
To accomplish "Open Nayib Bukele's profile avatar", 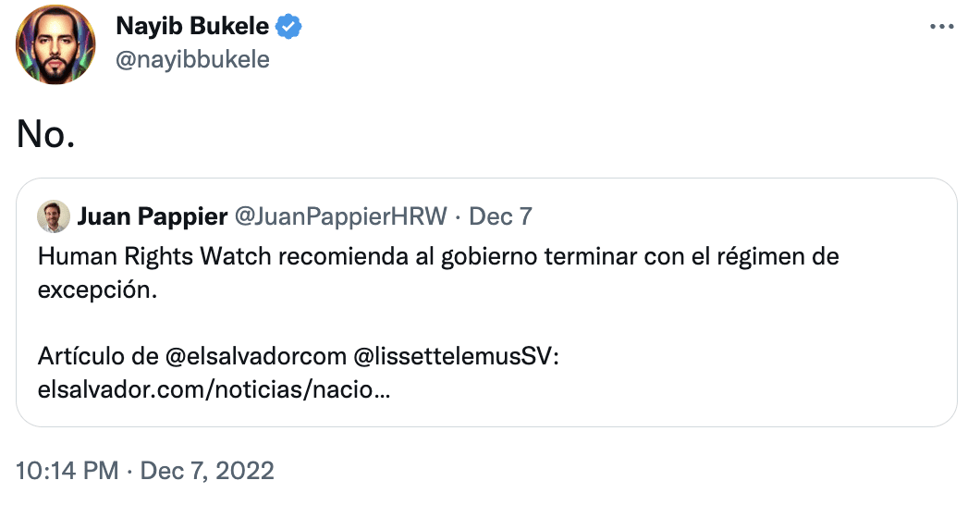I will pyautogui.click(x=55, y=43).
